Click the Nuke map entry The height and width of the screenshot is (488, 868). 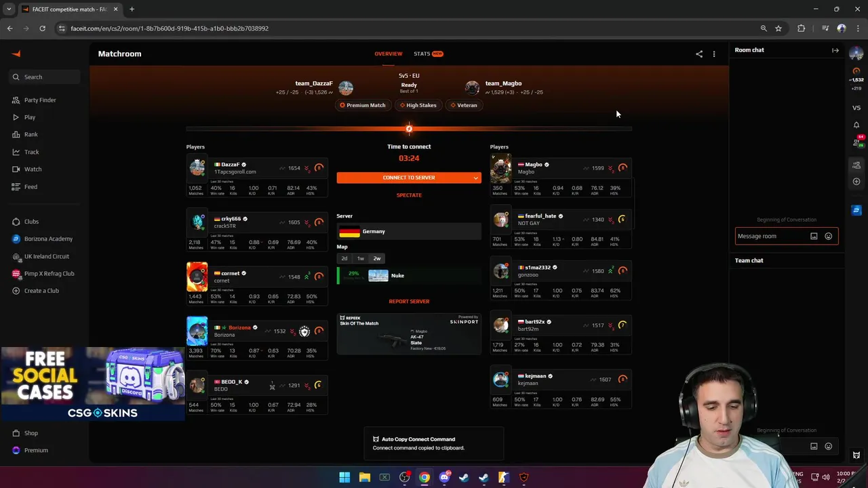coord(409,276)
